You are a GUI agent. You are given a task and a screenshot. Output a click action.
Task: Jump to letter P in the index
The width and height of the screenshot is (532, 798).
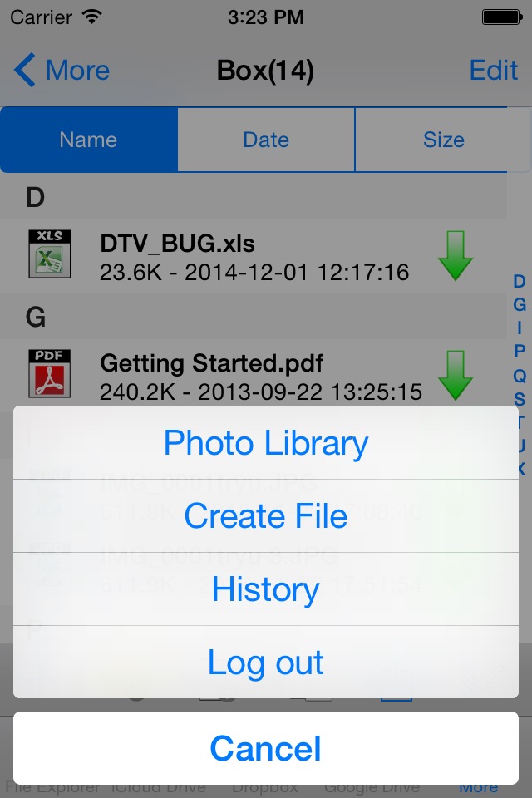coord(520,351)
